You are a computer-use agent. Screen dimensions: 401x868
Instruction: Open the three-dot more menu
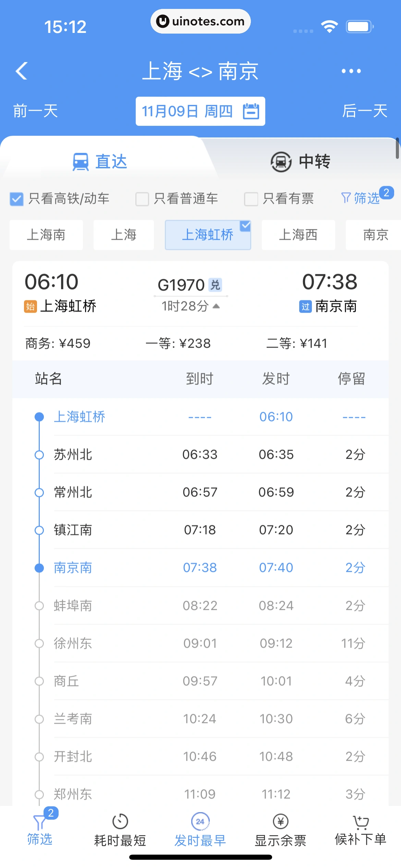[x=351, y=71]
